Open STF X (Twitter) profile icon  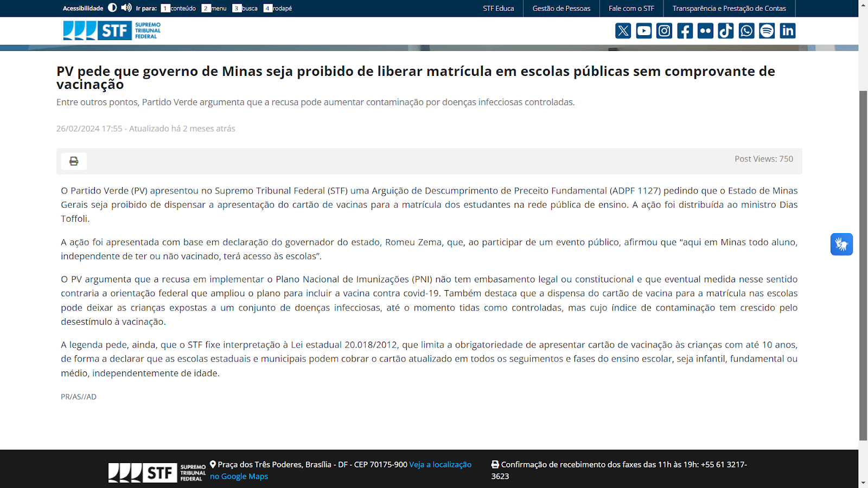tap(623, 31)
